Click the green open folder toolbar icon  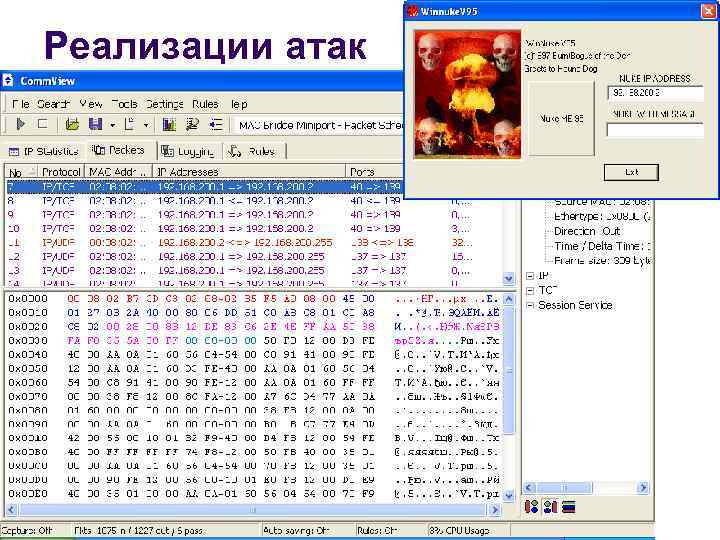point(72,124)
